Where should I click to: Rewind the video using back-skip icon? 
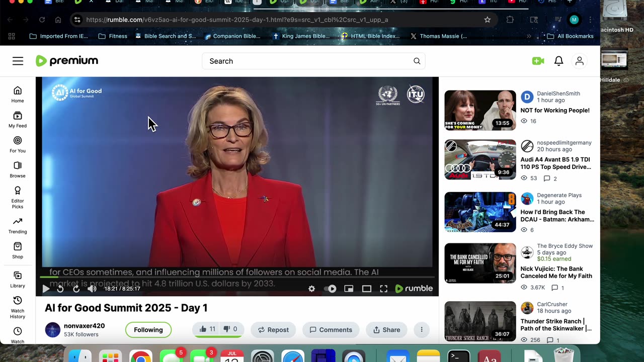[60, 289]
